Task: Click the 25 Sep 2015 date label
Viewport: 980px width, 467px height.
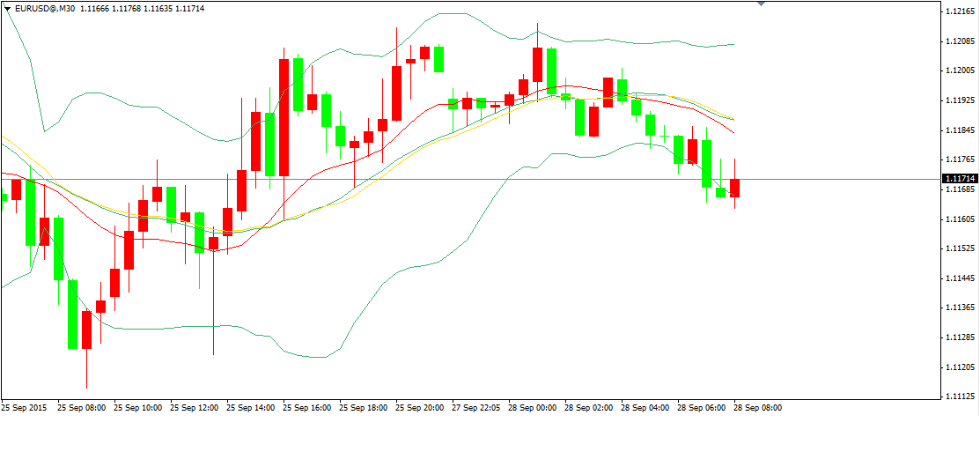Action: (x=25, y=408)
